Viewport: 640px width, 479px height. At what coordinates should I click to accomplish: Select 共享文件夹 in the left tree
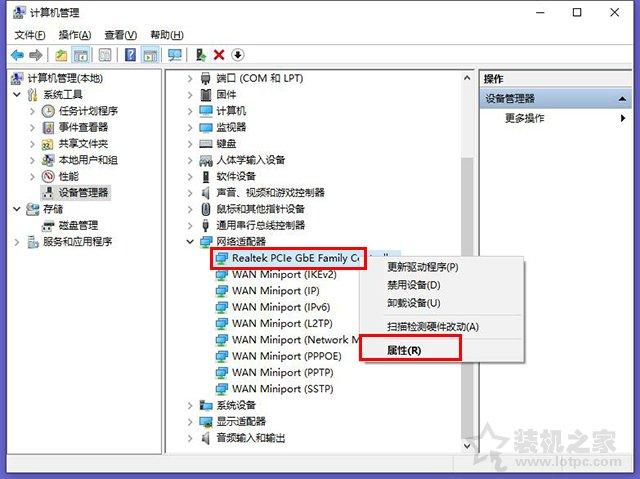point(83,144)
